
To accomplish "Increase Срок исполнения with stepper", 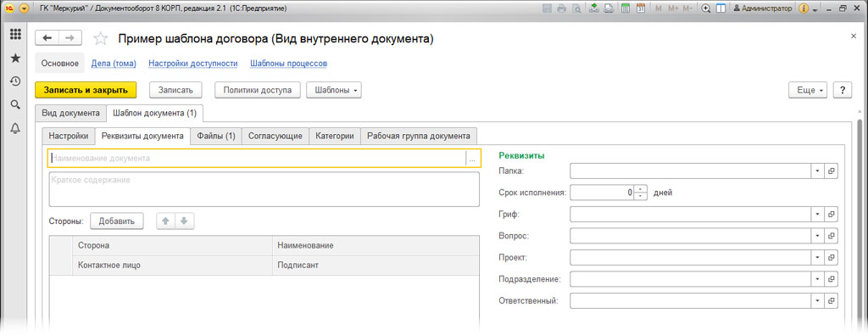I will coord(641,189).
